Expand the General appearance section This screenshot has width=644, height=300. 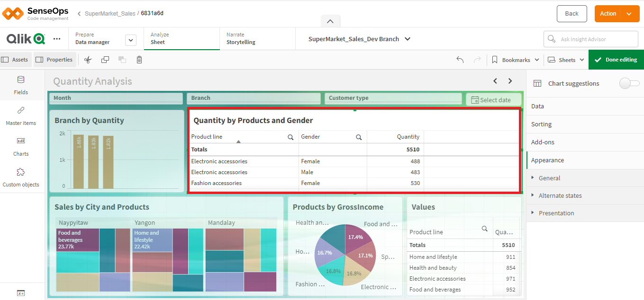coord(549,178)
